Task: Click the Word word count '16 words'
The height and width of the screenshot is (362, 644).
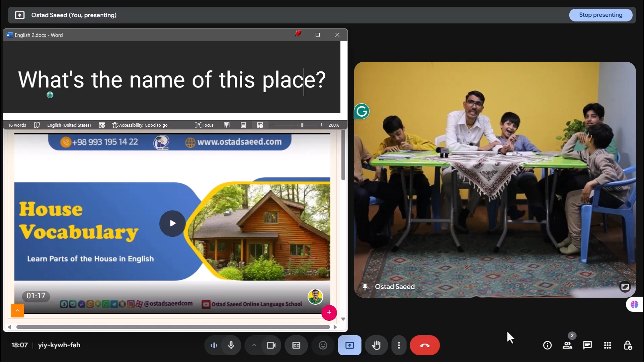Action: pos(17,125)
